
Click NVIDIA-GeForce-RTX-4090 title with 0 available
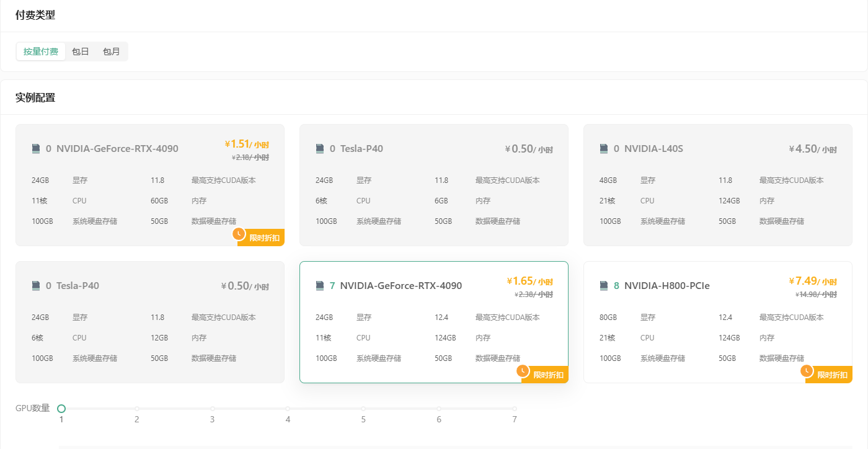pos(117,149)
